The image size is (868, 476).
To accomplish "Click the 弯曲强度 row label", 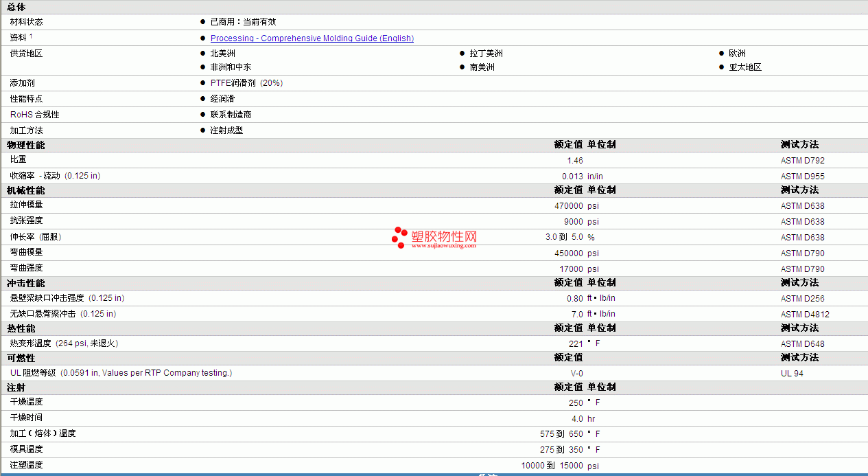I will (x=27, y=269).
